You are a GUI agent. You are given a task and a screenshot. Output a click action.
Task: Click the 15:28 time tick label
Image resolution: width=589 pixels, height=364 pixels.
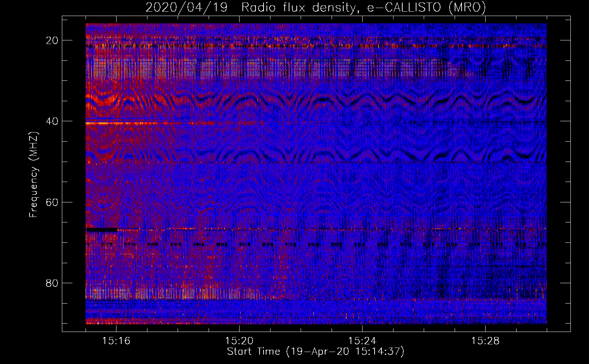tap(485, 341)
